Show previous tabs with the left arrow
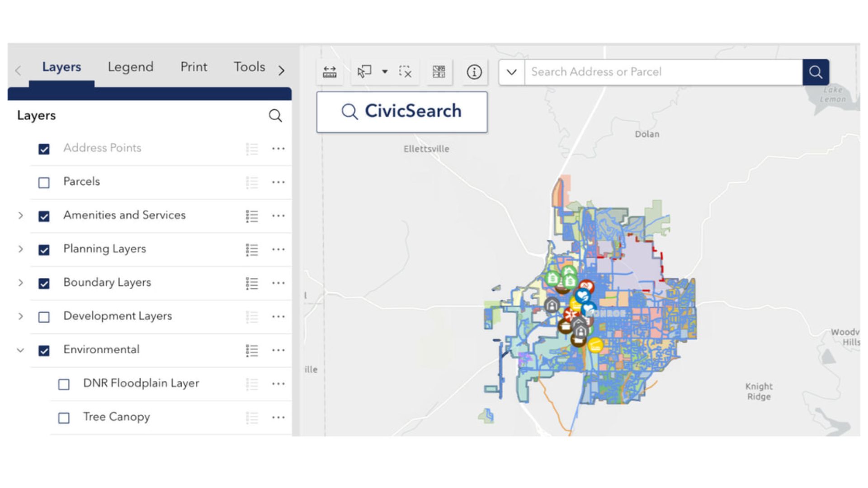Viewport: 868px width, 488px height. tap(18, 70)
